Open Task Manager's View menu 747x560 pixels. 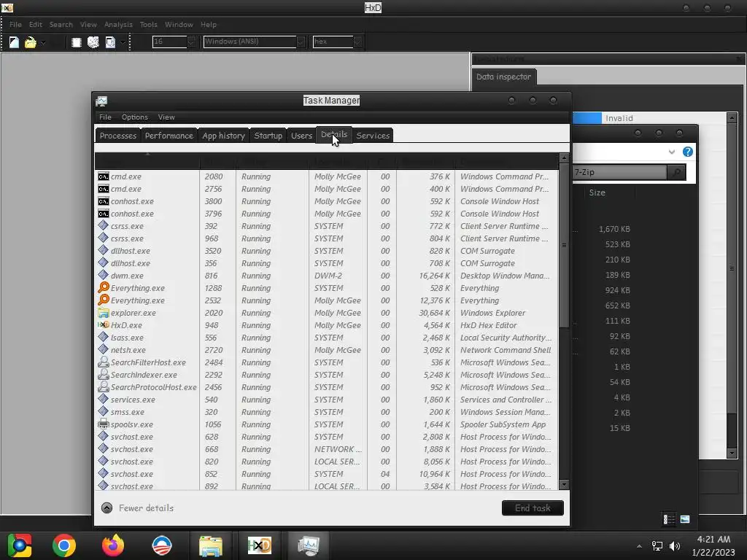coord(166,117)
